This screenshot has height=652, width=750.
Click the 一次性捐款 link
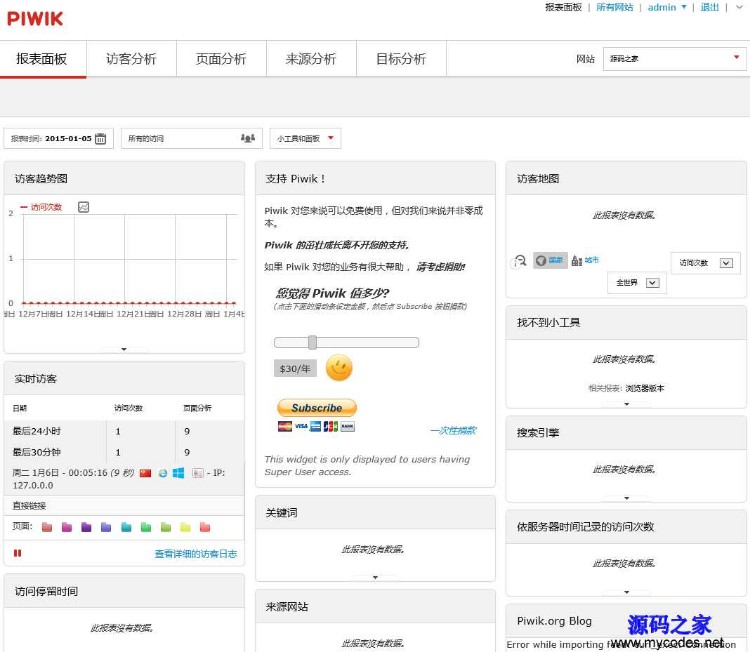coord(453,431)
